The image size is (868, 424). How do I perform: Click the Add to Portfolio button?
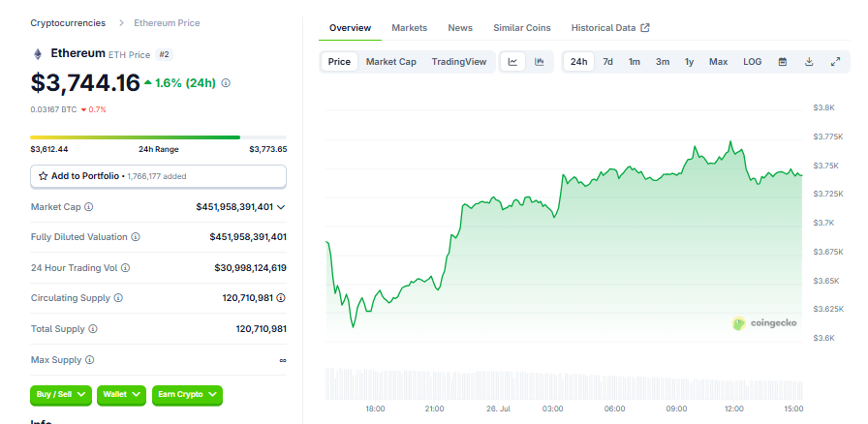(x=158, y=176)
